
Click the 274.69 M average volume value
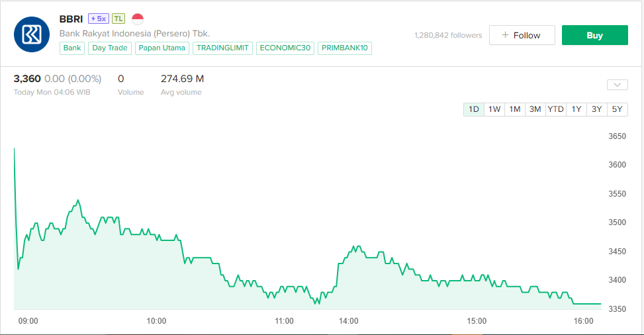tap(183, 79)
